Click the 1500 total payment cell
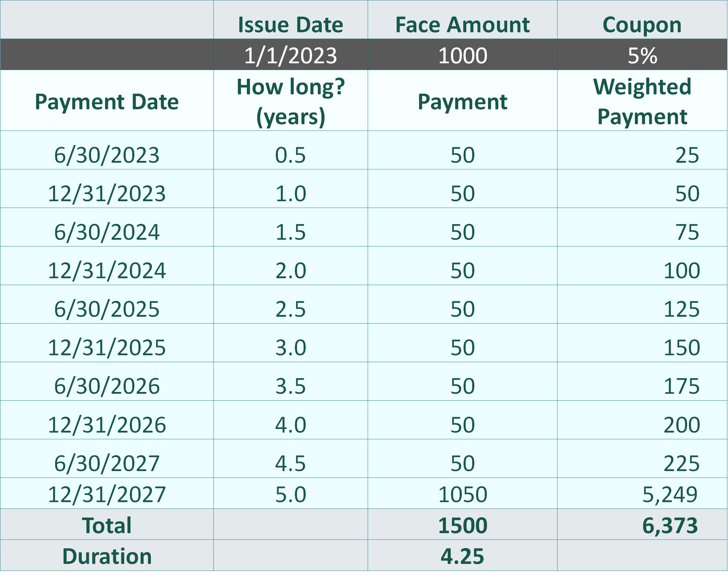Screen dimensions: 728x586 click(x=462, y=524)
